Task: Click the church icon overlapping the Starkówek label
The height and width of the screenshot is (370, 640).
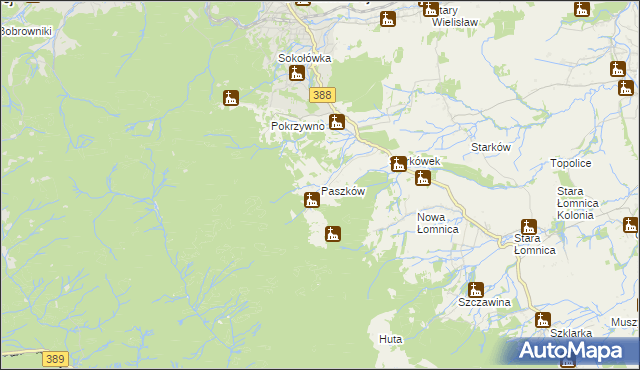Action: point(398,164)
